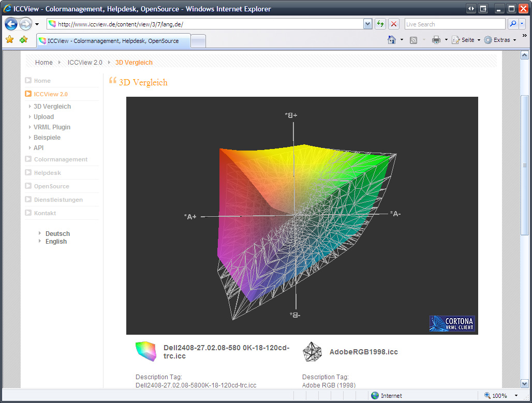The image size is (532, 403).
Task: Type in the Live Search field
Action: tap(454, 24)
